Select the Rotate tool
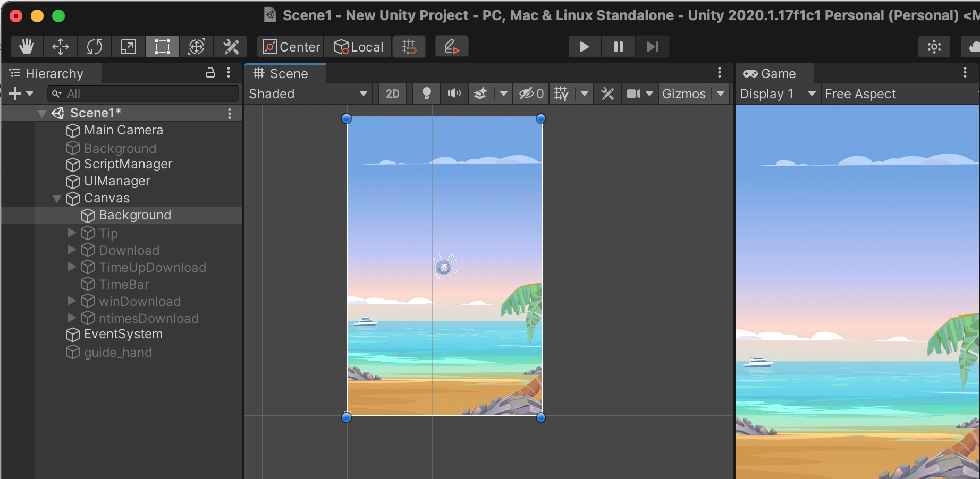This screenshot has width=980, height=479. point(94,47)
